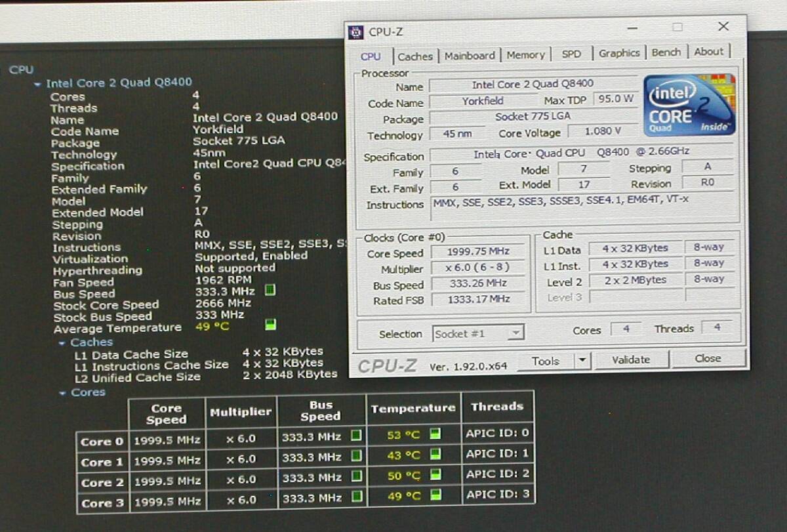The image size is (787, 532).
Task: Click the green indicator beside Bus Speed 333.3 MHz
Action: point(270,290)
